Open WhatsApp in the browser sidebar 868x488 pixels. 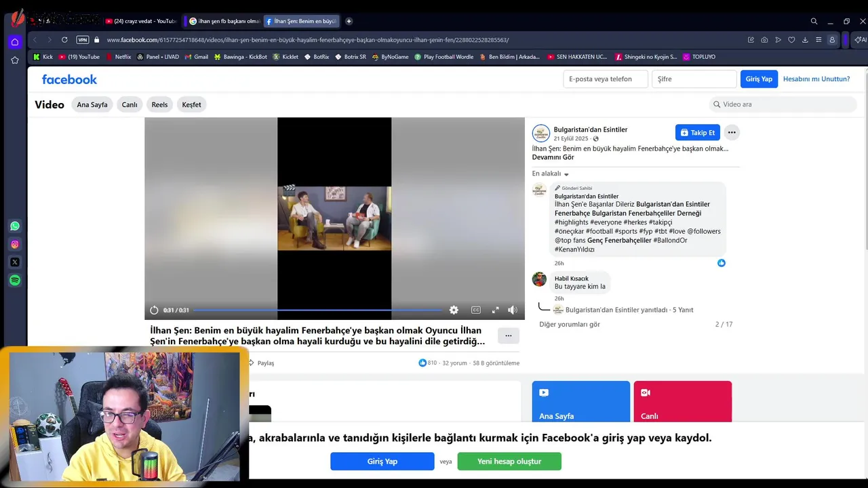[x=15, y=226]
